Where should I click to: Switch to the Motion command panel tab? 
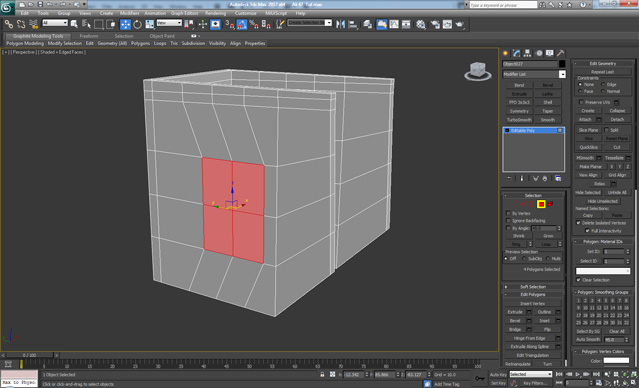[539, 53]
